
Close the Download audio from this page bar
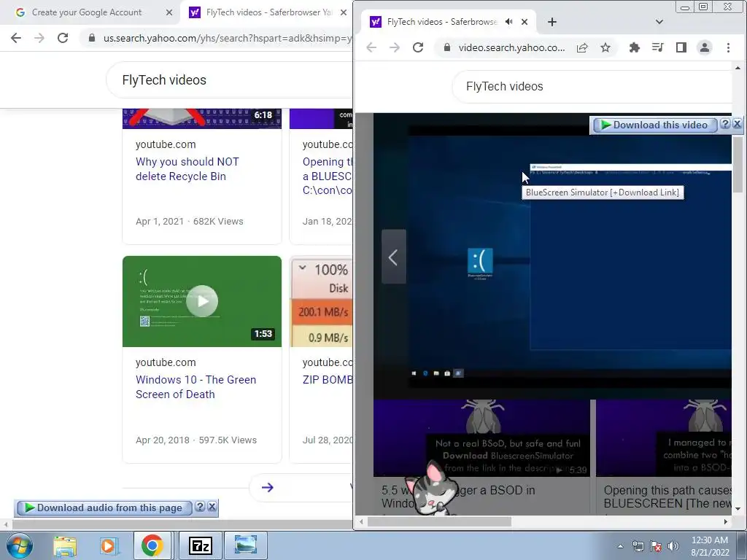click(x=212, y=507)
